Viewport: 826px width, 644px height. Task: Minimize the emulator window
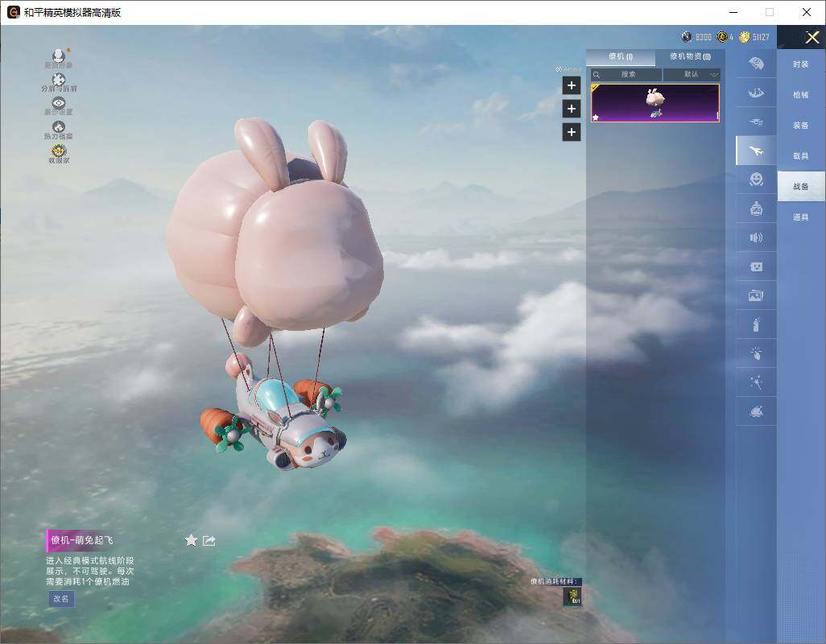(x=733, y=12)
